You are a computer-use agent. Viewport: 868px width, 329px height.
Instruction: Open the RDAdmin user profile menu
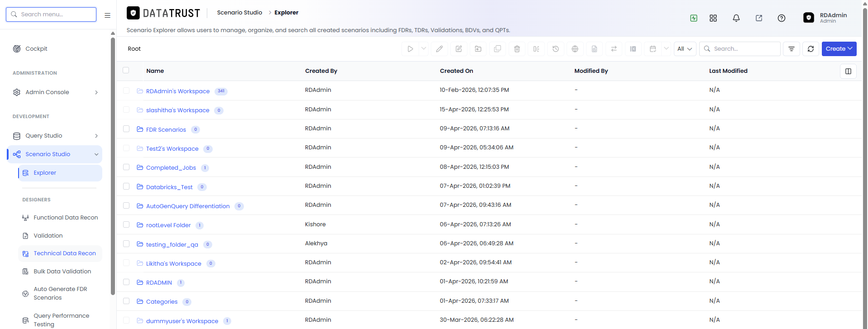tap(825, 18)
